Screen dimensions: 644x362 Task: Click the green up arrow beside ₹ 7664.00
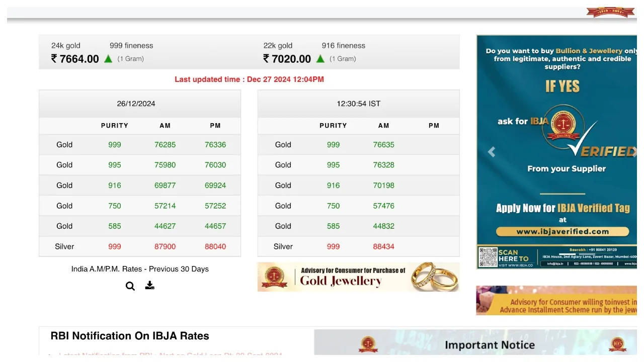click(108, 59)
